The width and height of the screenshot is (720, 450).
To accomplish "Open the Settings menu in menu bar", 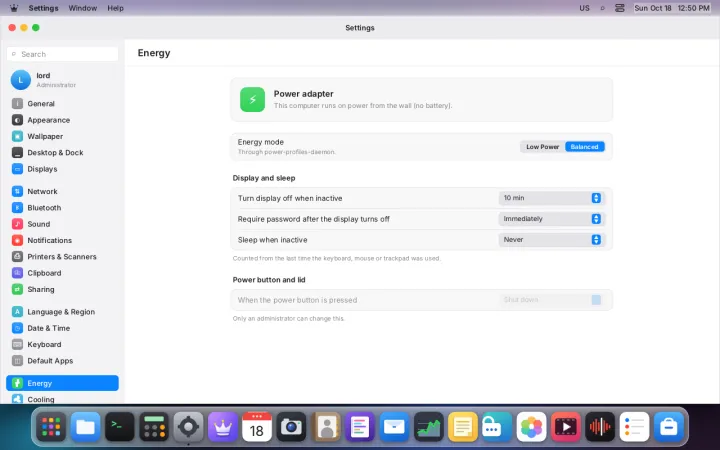I will tap(43, 8).
